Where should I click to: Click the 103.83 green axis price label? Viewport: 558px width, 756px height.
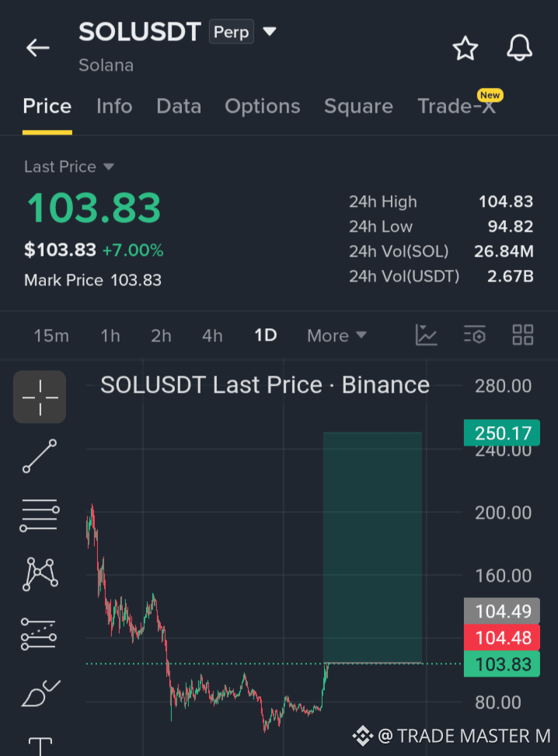501,664
